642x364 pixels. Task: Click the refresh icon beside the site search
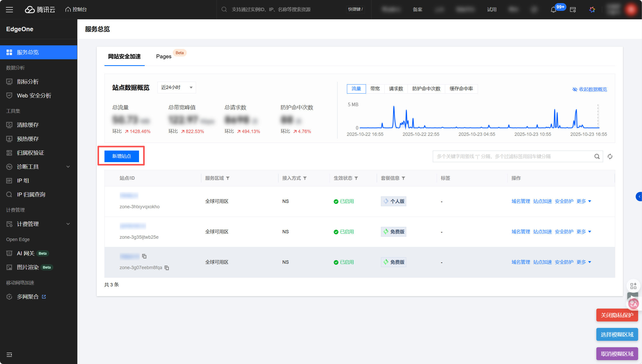610,156
